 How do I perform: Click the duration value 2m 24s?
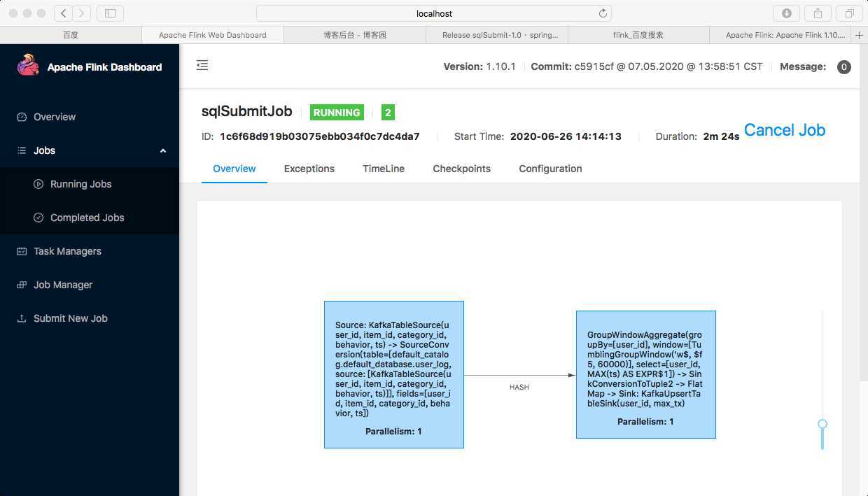721,136
